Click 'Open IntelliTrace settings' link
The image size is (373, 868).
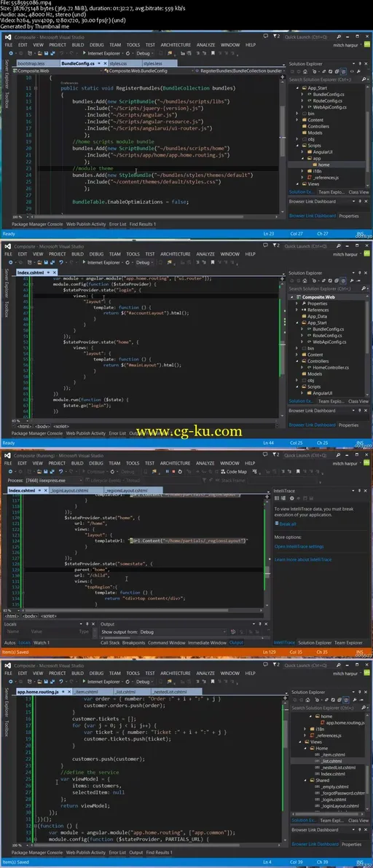[x=299, y=546]
